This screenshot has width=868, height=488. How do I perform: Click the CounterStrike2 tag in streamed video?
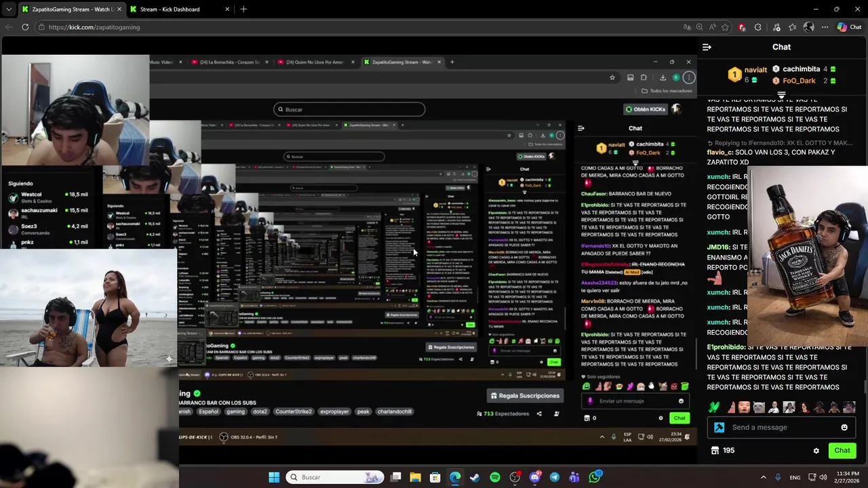294,411
